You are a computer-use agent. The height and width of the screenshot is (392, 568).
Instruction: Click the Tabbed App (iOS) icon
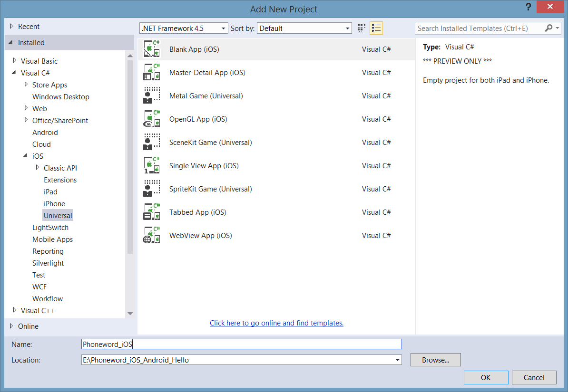click(x=152, y=212)
